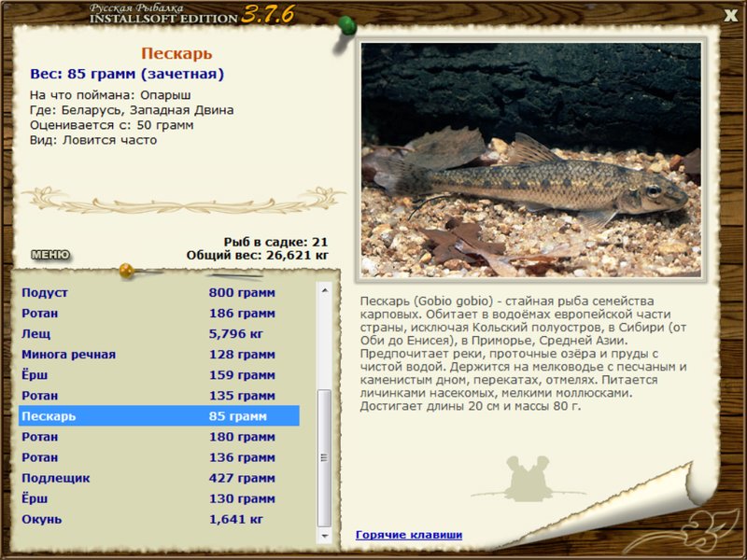Select the highlighted Пескарь 85 грамм row
Screen dimensions: 747x560
[159, 415]
